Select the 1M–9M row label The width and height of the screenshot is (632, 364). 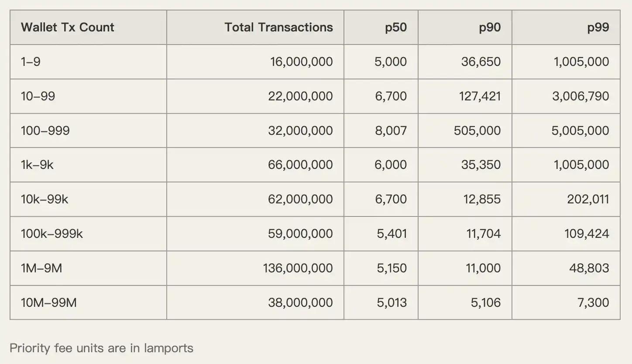(x=41, y=268)
